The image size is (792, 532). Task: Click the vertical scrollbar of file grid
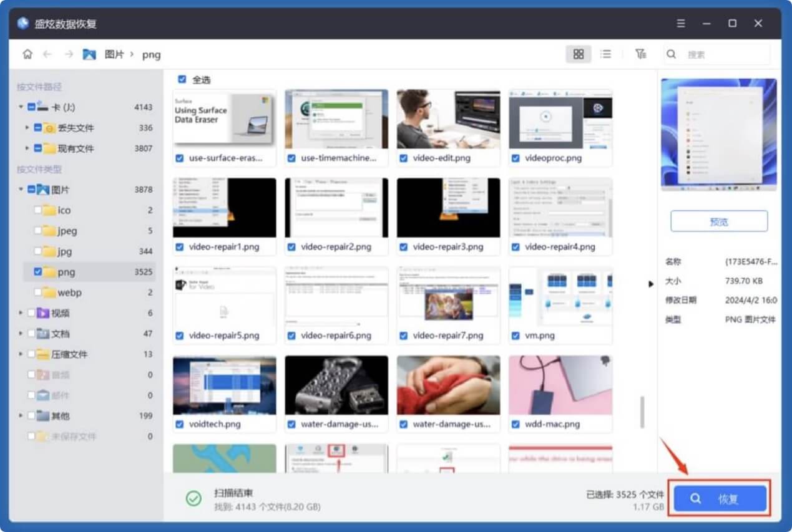click(x=642, y=413)
